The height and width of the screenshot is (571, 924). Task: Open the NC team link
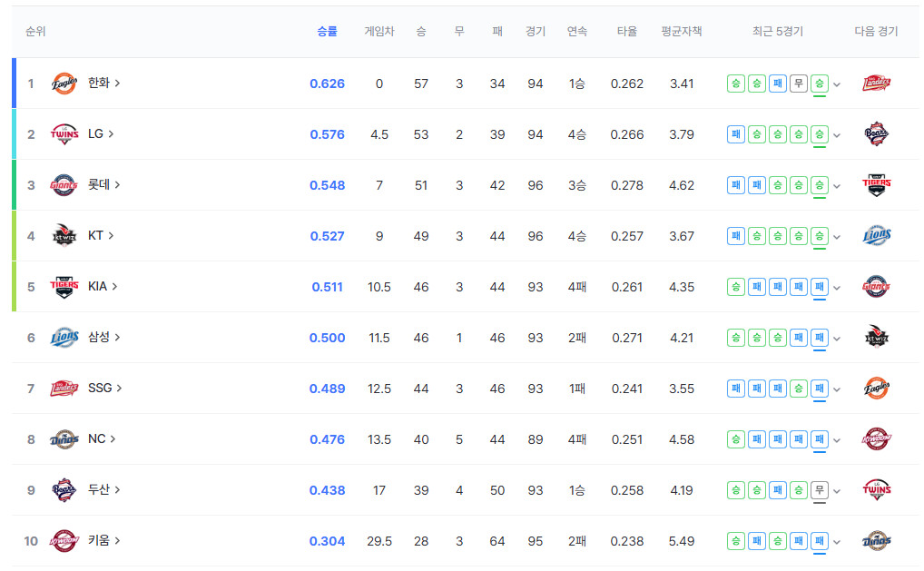[x=102, y=439]
